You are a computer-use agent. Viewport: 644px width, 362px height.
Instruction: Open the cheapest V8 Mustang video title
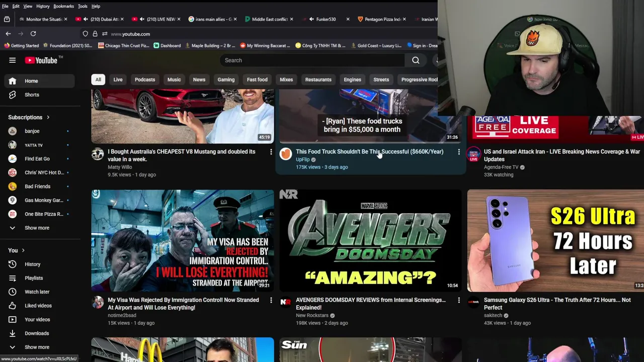point(181,155)
